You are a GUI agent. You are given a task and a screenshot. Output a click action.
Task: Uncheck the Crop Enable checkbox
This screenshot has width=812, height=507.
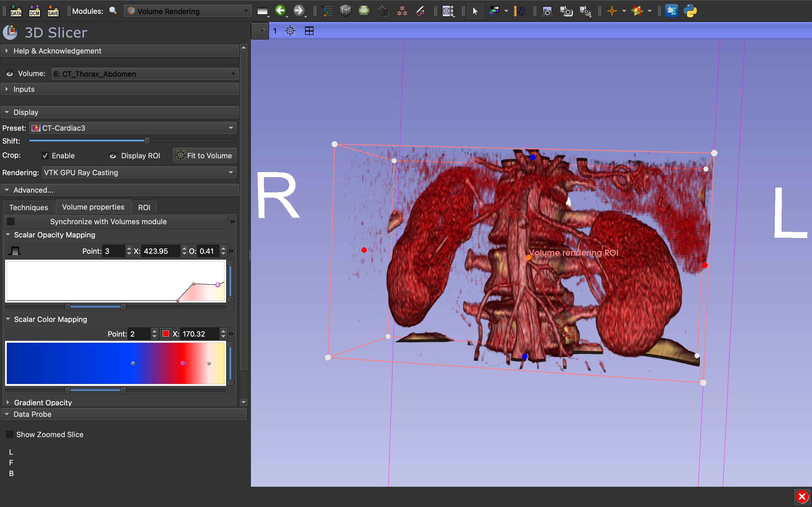[45, 155]
